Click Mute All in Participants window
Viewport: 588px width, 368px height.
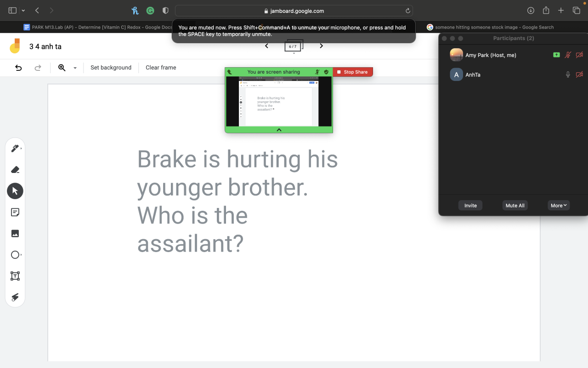coord(515,206)
